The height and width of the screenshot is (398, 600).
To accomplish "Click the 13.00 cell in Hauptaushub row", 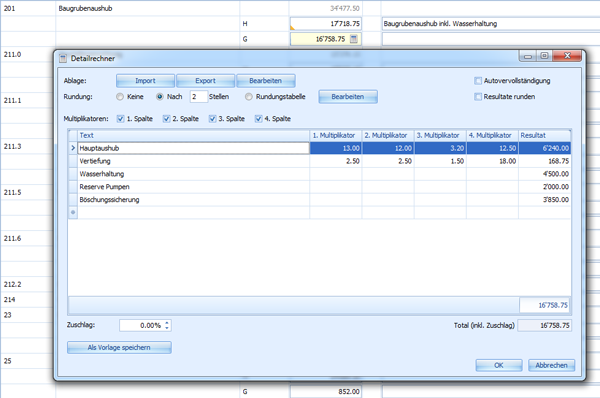I will click(336, 148).
